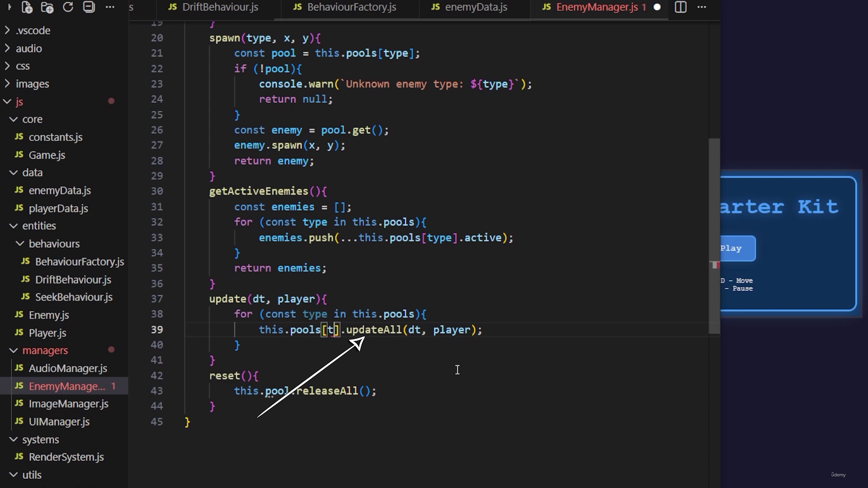Close the unsaved EnemyManager.js tab dot
868x488 pixels.
657,7
